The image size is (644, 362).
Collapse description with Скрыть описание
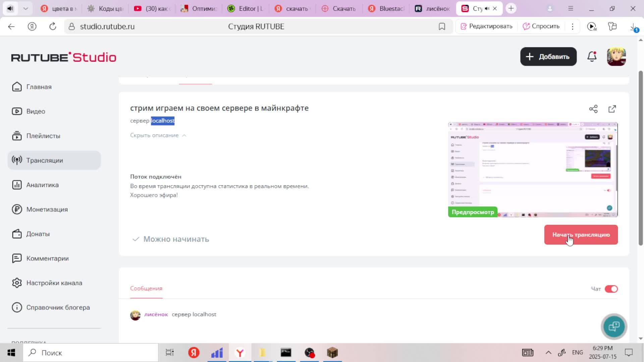tap(158, 135)
